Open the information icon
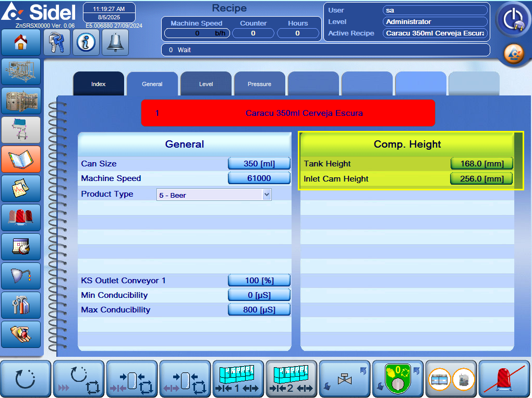This screenshot has width=532, height=398. pyautogui.click(x=86, y=42)
